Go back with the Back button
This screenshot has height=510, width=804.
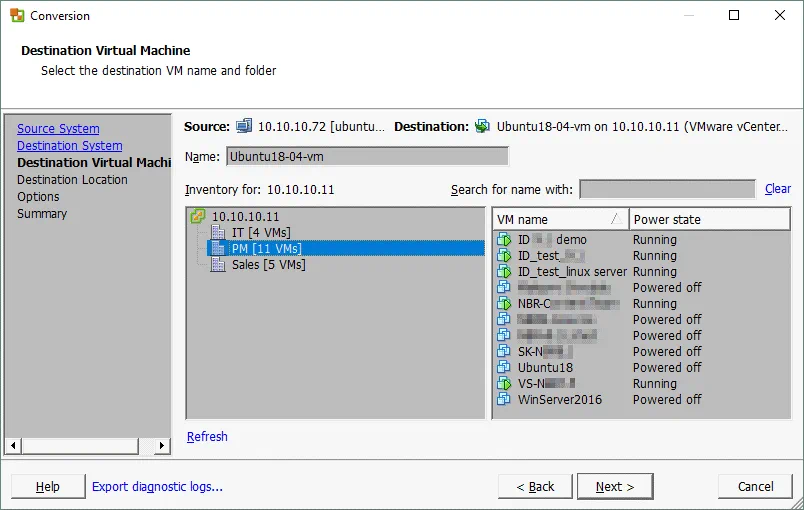coord(534,486)
